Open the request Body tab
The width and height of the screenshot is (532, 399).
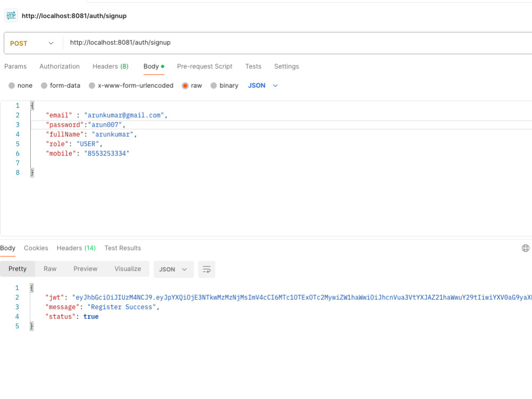point(154,66)
